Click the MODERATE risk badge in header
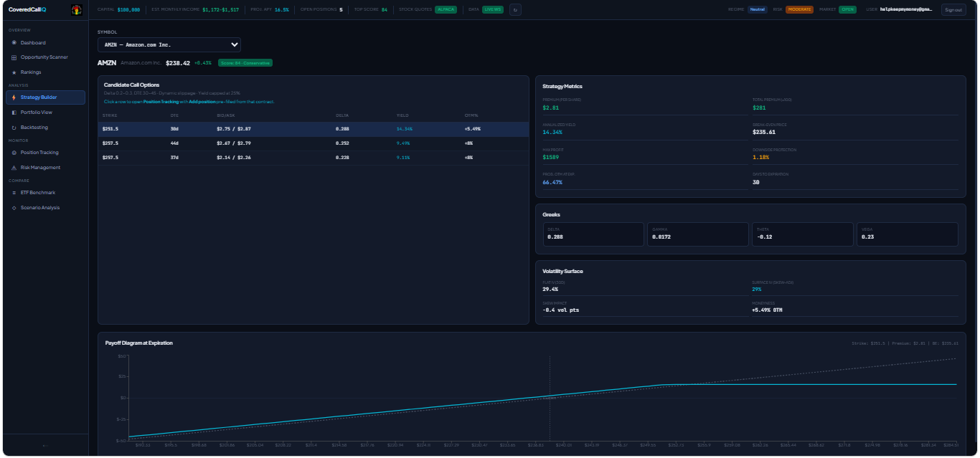The height and width of the screenshot is (458, 980). pos(798,10)
